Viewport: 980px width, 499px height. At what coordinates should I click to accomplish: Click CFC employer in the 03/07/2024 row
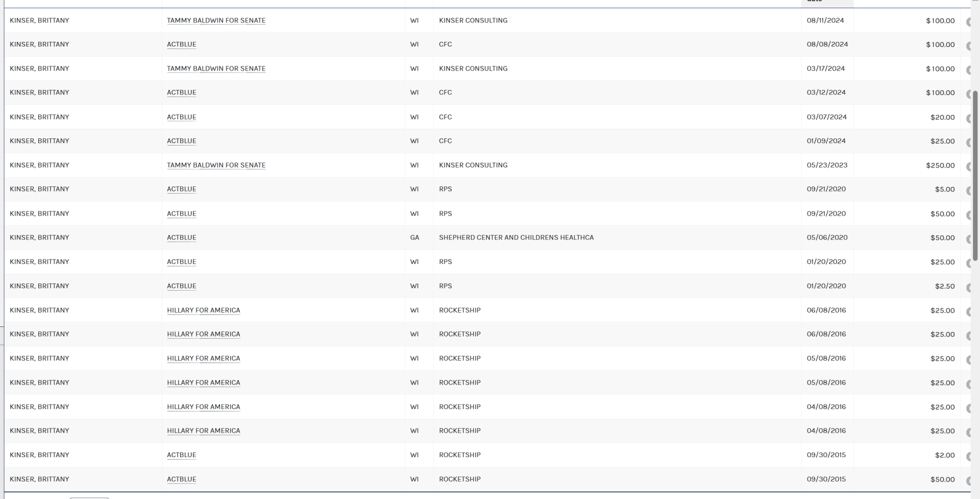[x=445, y=117]
